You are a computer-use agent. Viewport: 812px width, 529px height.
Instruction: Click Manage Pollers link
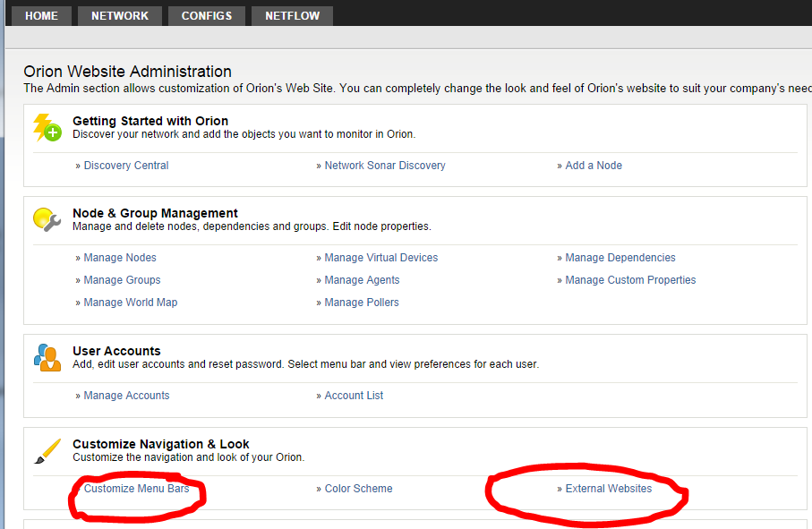(x=362, y=302)
